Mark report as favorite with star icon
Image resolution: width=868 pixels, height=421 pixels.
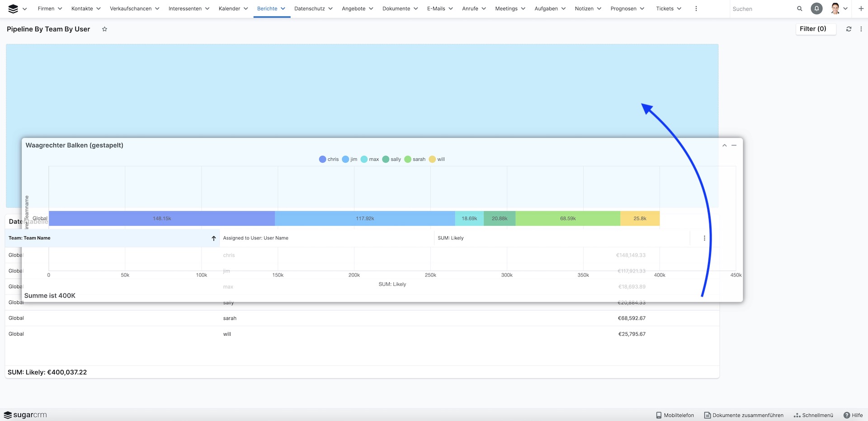(x=104, y=29)
